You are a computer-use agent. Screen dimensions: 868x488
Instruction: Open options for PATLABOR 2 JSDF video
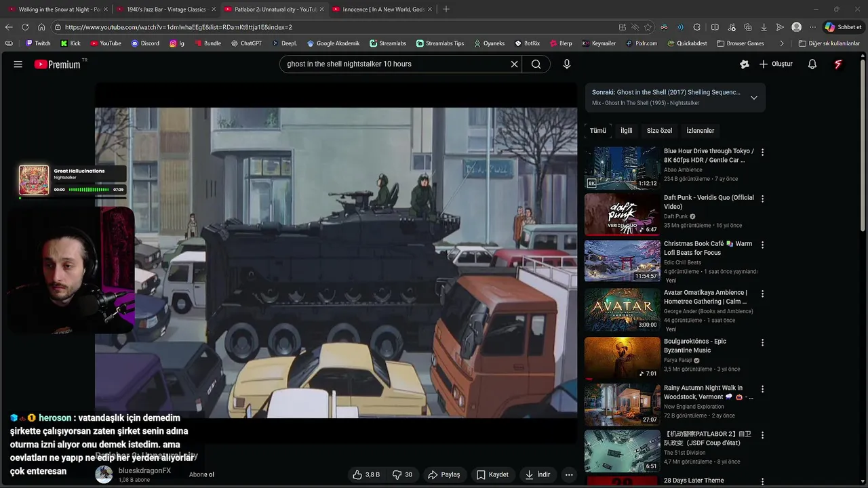(762, 435)
